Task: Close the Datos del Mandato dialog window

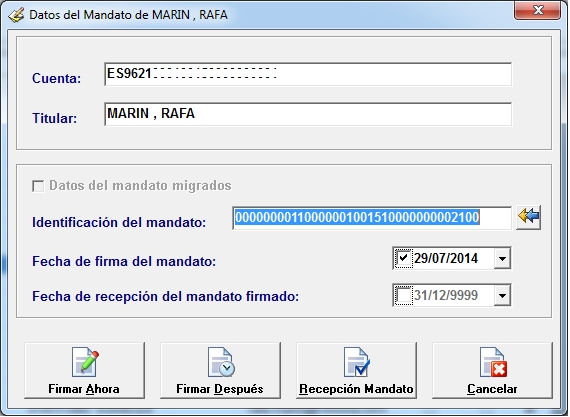Action: 538,10
